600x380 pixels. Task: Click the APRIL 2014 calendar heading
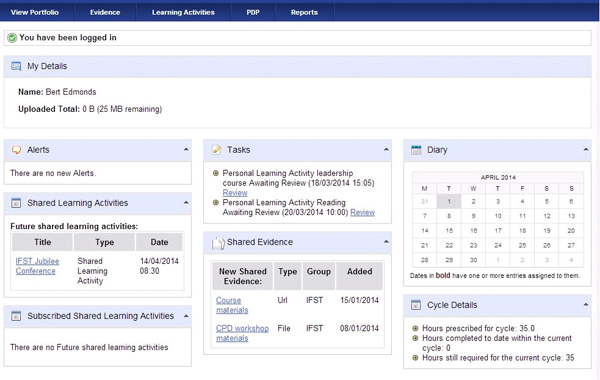[x=498, y=178]
